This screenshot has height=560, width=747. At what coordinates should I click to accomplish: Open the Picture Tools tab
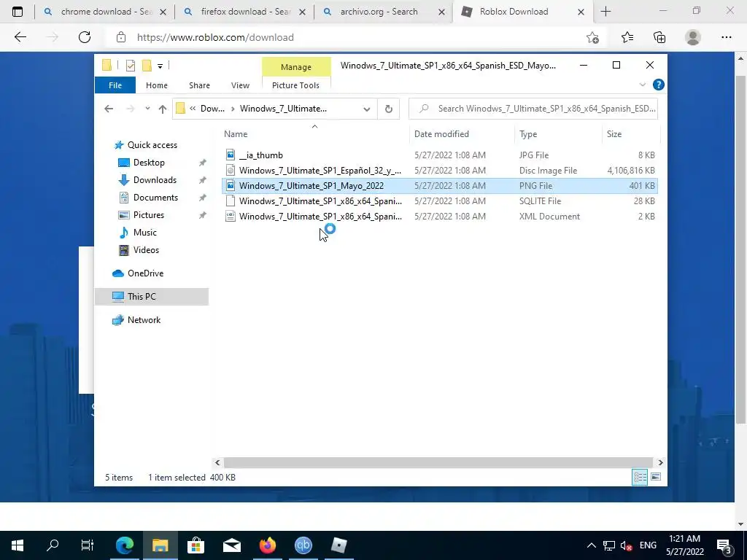[295, 85]
